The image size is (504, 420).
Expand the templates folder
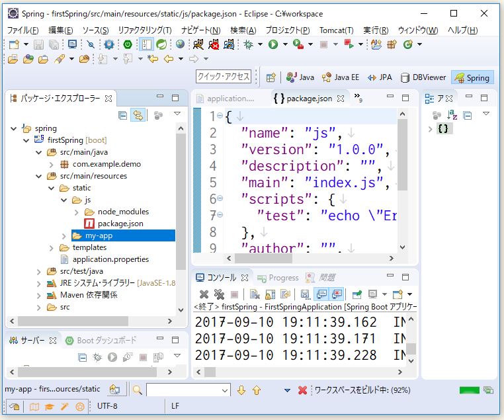coord(52,248)
